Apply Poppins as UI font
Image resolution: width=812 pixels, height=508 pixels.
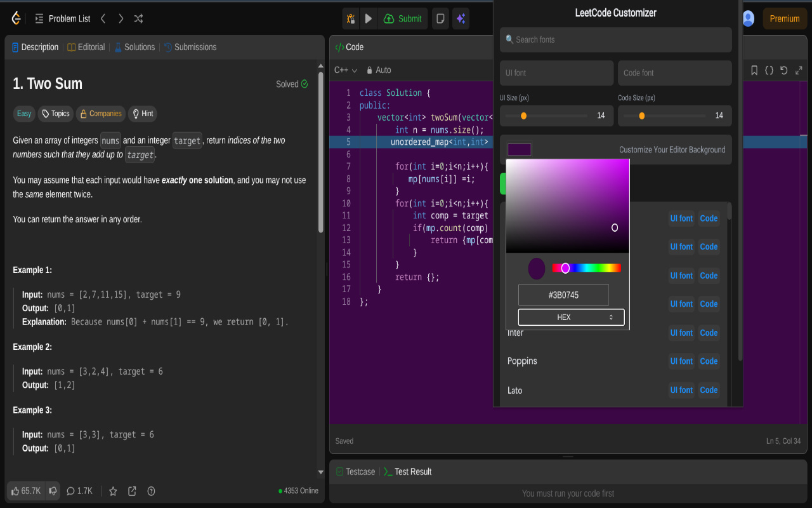coord(681,361)
